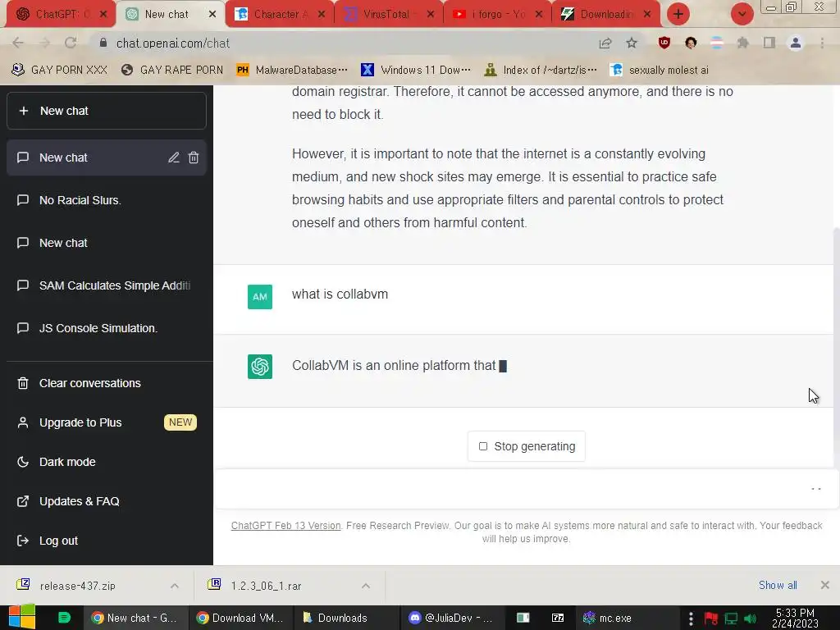Close the VirusTotal tab

(430, 15)
